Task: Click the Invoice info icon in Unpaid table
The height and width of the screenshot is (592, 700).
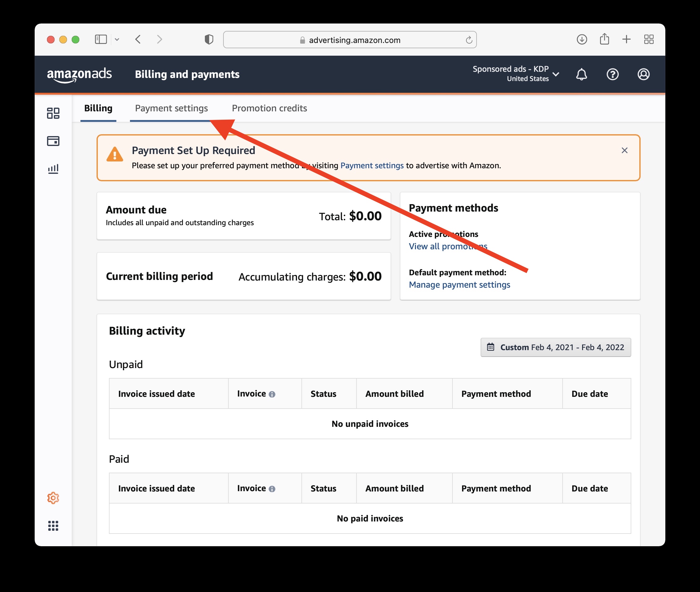Action: pos(272,394)
